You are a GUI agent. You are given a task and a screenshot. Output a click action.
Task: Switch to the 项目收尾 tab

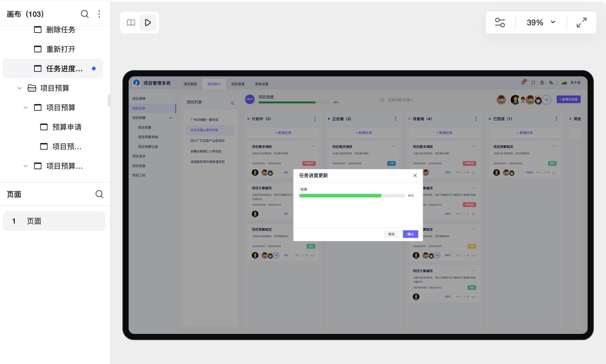(x=238, y=84)
